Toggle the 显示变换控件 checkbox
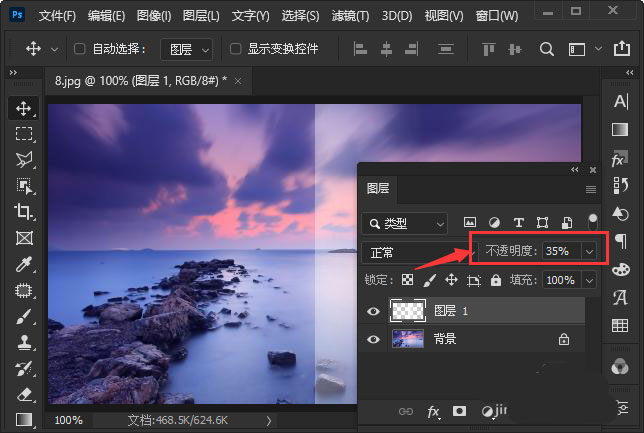 click(x=235, y=49)
